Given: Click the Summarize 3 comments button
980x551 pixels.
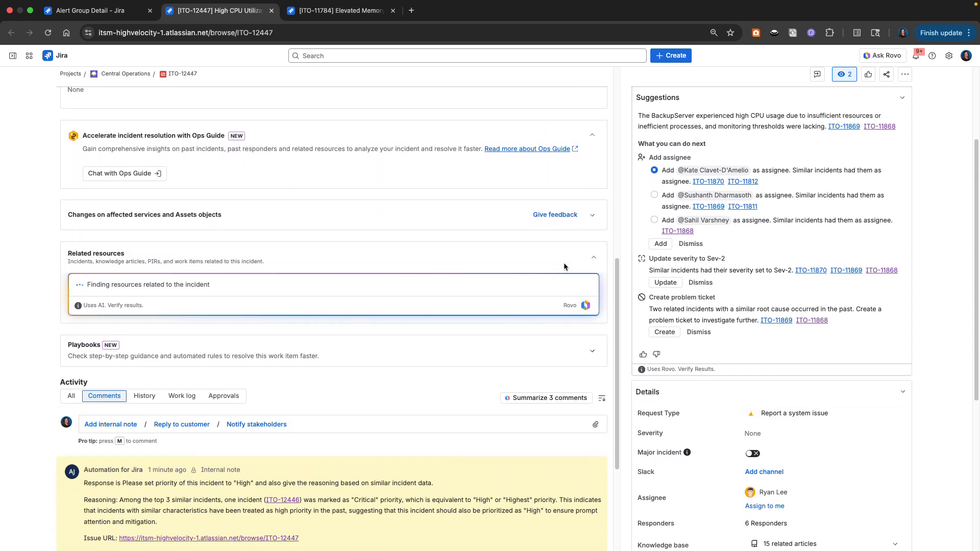Looking at the screenshot, I should pos(546,397).
